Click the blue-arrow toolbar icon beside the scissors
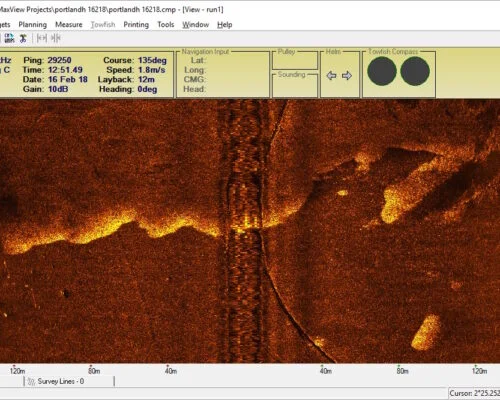The height and width of the screenshot is (400, 500). tap(9, 38)
